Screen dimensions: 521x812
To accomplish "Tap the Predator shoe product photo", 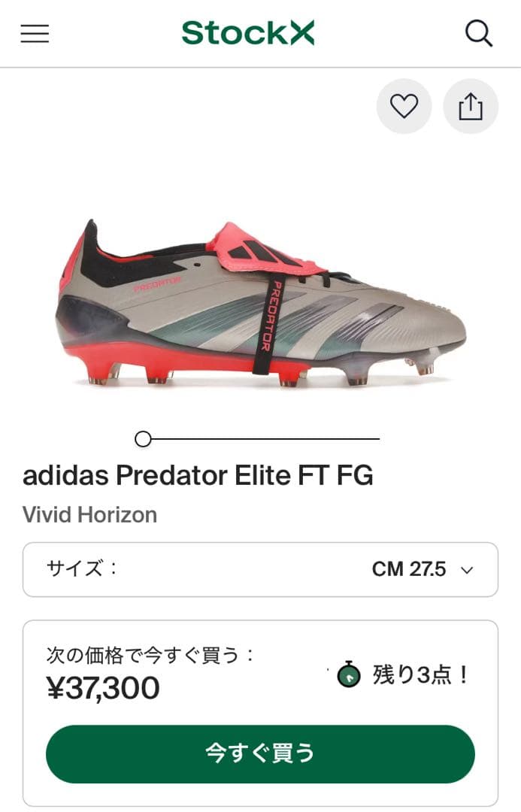I will click(260, 301).
